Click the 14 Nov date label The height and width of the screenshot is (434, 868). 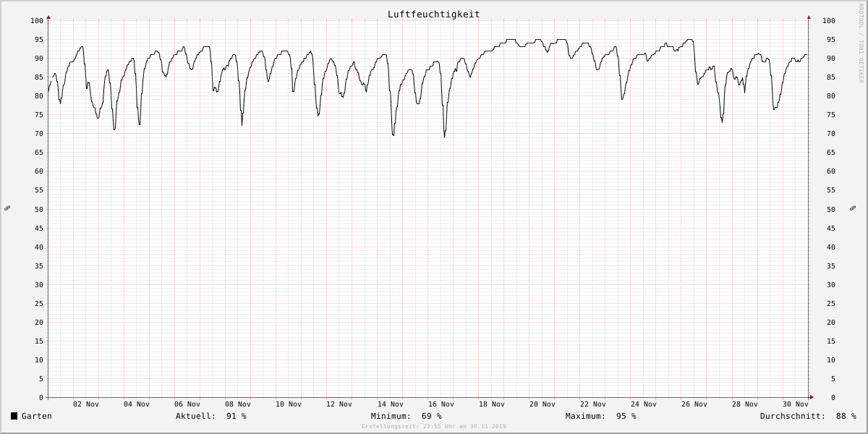click(x=391, y=404)
